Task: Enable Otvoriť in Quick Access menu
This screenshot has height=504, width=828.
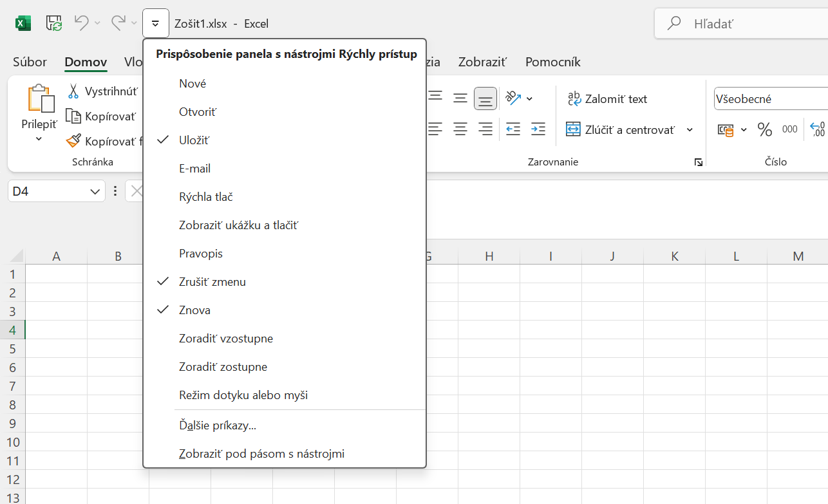Action: click(x=285, y=112)
